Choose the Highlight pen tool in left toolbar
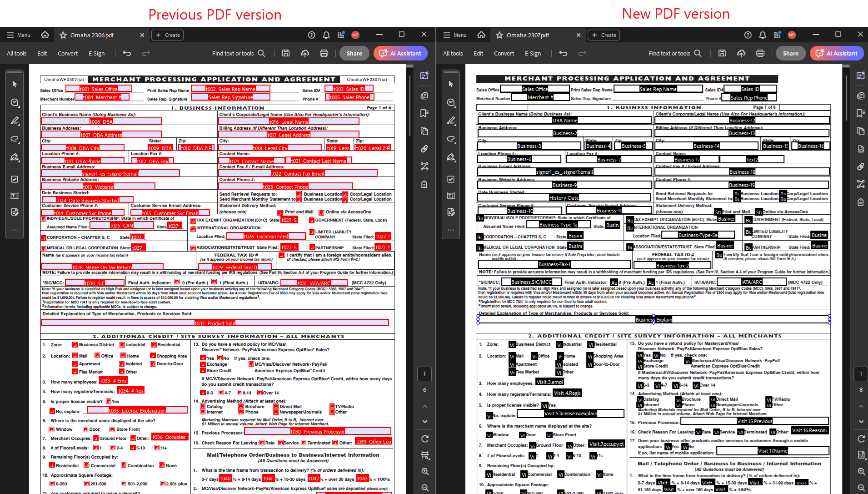This screenshot has width=868, height=494. coord(15,121)
